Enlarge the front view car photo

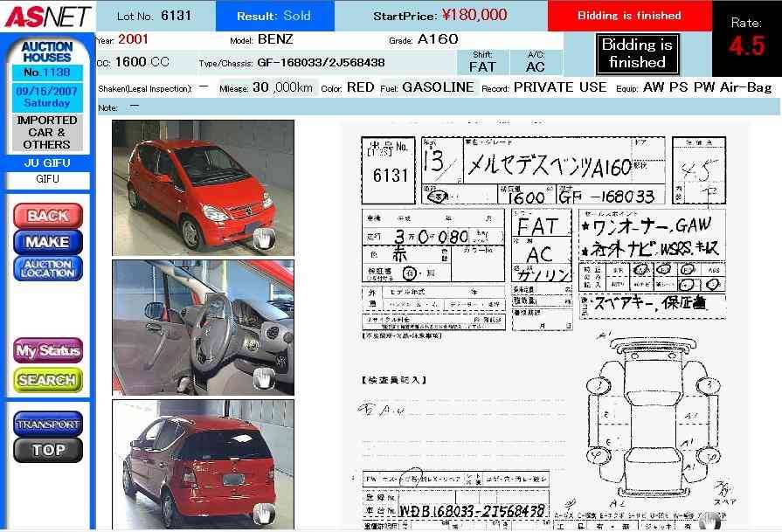coord(203,188)
